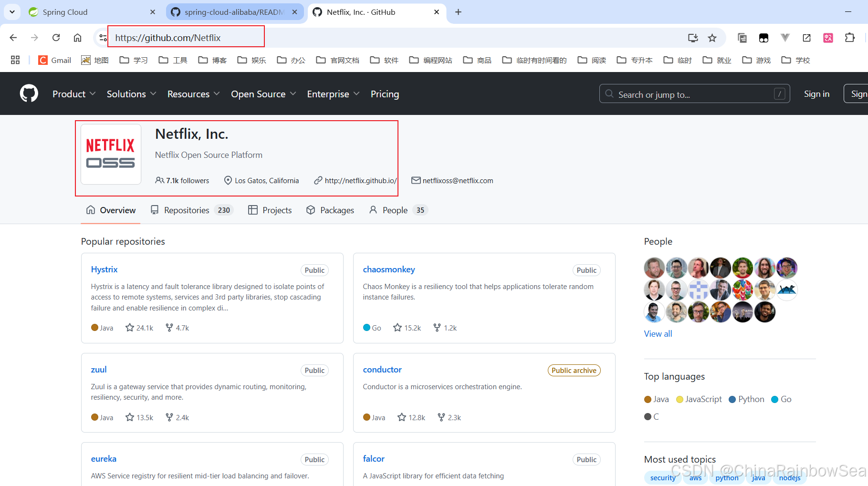The width and height of the screenshot is (868, 486).
Task: Open the browser extensions puzzle icon
Action: [850, 38]
